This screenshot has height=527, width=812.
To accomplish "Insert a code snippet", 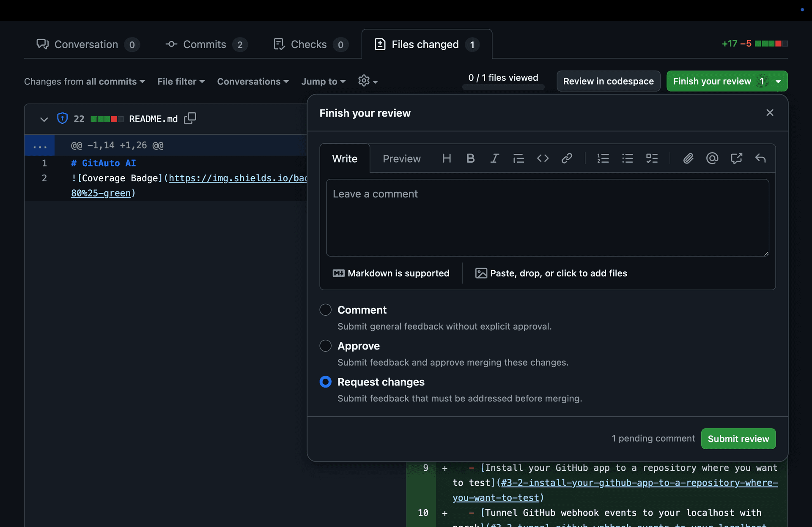I will pyautogui.click(x=543, y=158).
